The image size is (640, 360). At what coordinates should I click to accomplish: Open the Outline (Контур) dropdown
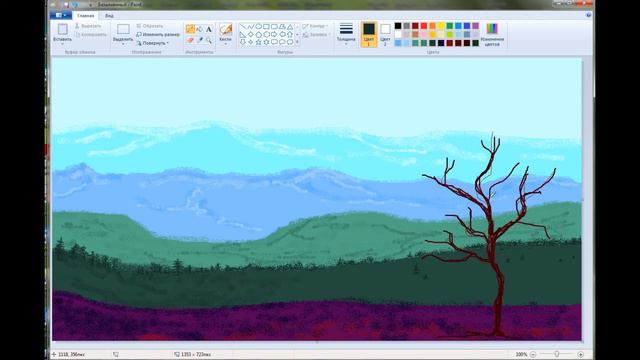tap(315, 26)
